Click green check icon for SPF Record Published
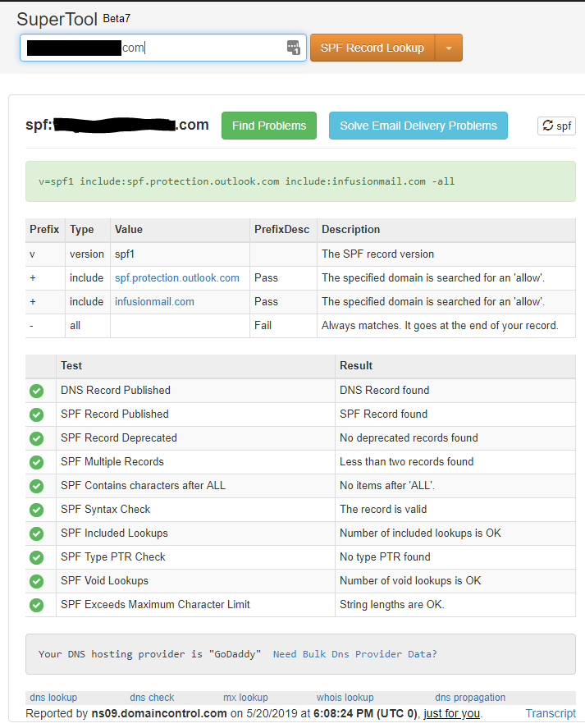This screenshot has height=728, width=585. pyautogui.click(x=36, y=414)
